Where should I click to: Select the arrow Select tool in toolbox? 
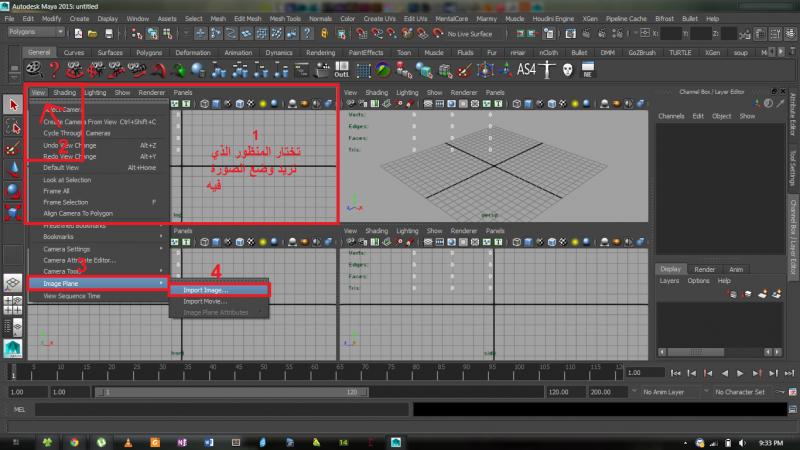13,105
